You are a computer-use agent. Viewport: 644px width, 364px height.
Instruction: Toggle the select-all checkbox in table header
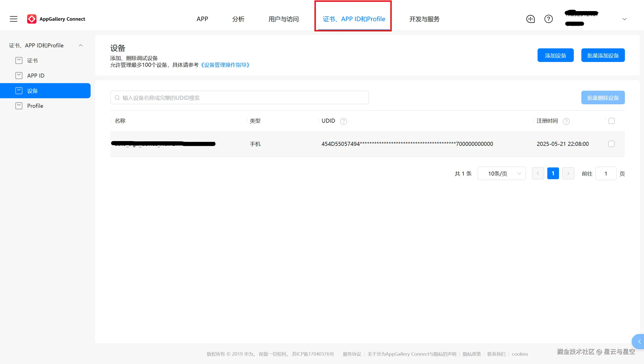611,121
